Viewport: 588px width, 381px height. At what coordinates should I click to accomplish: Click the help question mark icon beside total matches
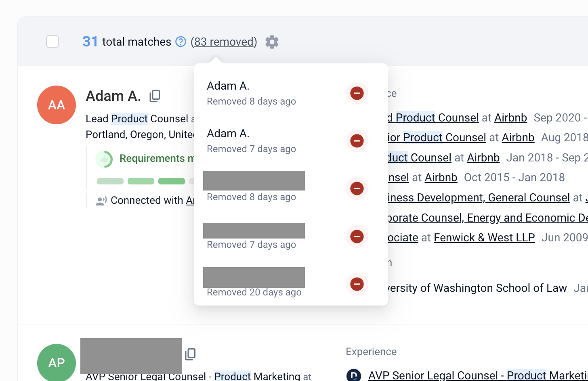click(x=181, y=42)
